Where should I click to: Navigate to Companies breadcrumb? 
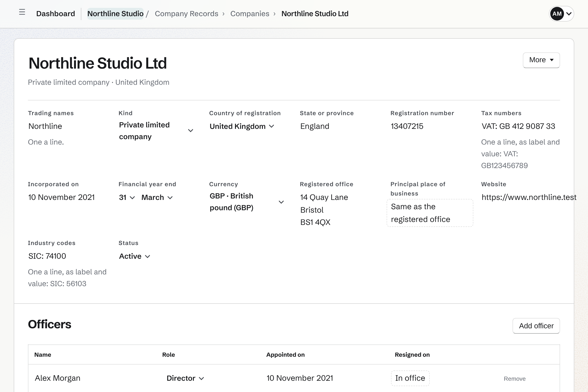point(250,14)
